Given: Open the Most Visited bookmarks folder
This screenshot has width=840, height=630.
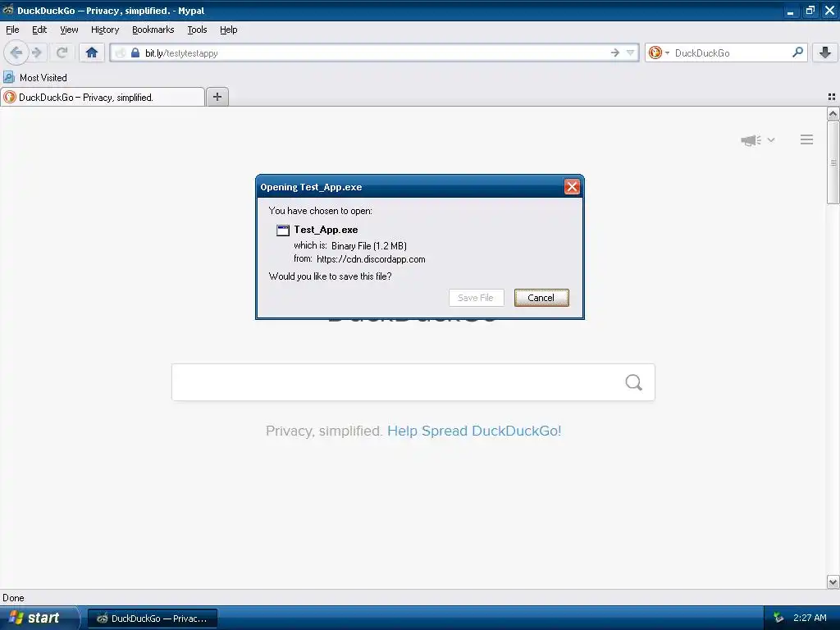Looking at the screenshot, I should [x=35, y=78].
